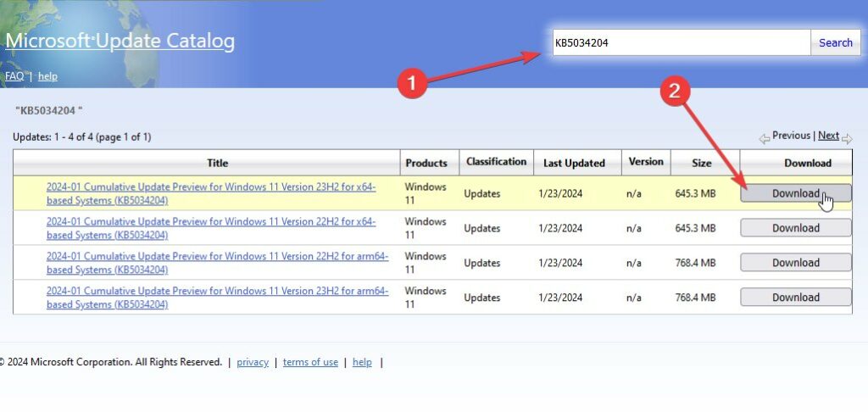Screen dimensions: 868x412
Task: Open the footer help link
Action: click(362, 362)
